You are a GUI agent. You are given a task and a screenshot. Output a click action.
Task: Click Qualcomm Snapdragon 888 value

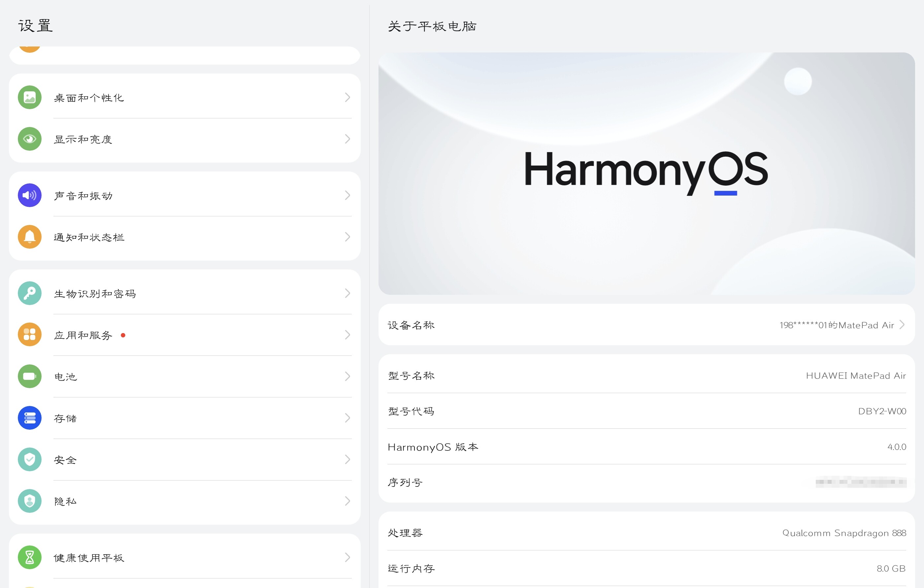(844, 533)
